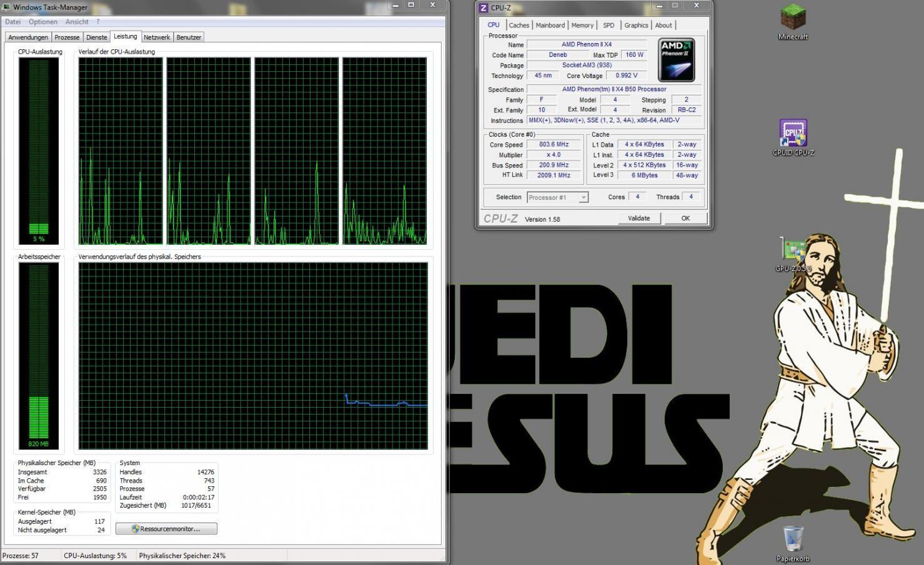Select the Papierkorb recycle bin icon
This screenshot has height=565, width=924.
click(x=793, y=544)
